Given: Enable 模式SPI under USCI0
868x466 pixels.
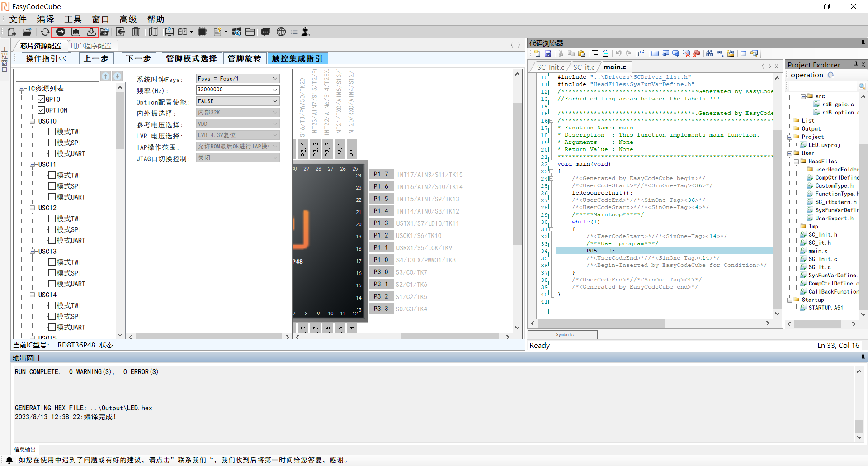Looking at the screenshot, I should (52, 143).
